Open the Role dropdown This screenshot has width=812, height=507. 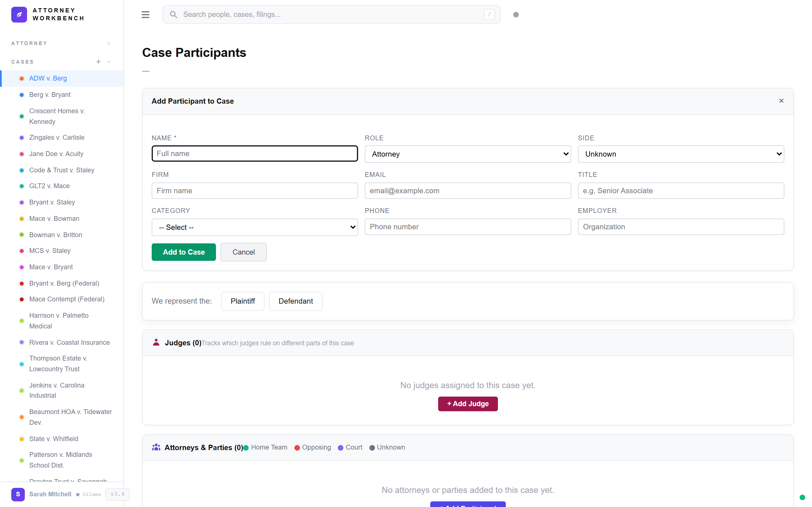click(x=467, y=154)
